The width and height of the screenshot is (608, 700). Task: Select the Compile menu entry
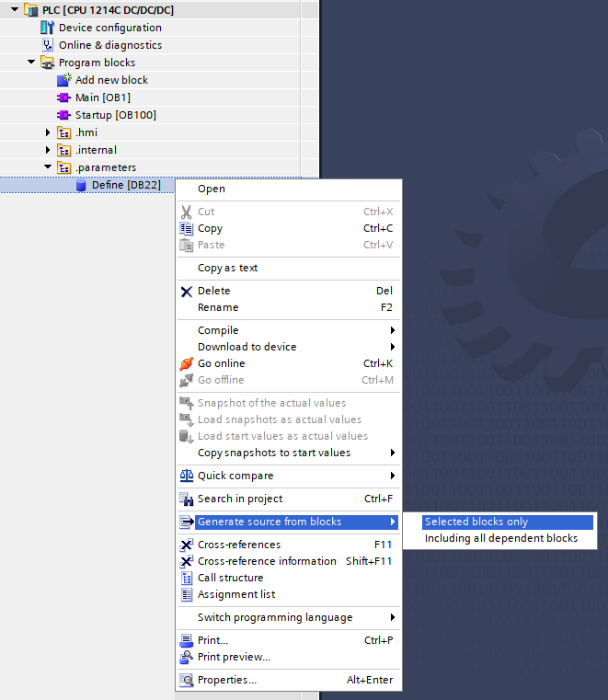coord(289,330)
